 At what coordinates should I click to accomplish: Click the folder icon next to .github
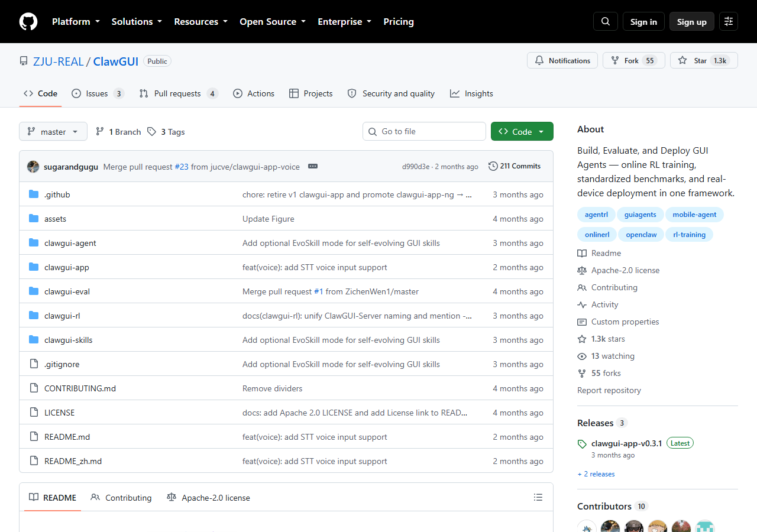pos(34,194)
